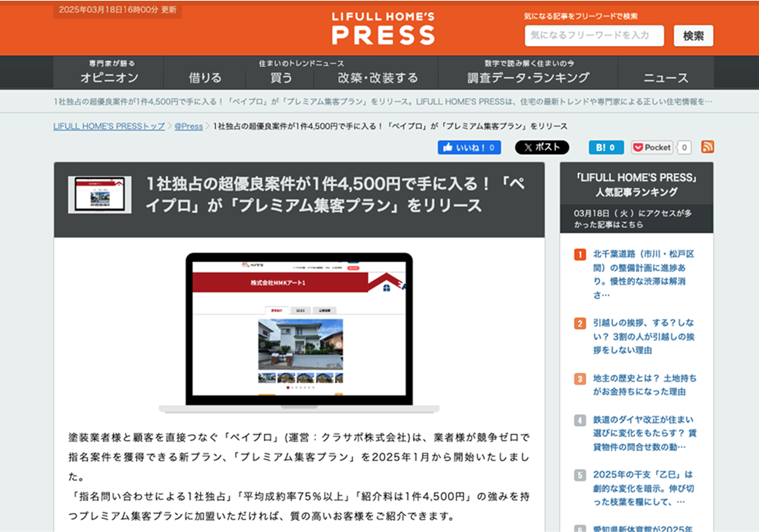Image resolution: width=759 pixels, height=532 pixels.
Task: Open the ニュース navigation item
Action: 666,77
